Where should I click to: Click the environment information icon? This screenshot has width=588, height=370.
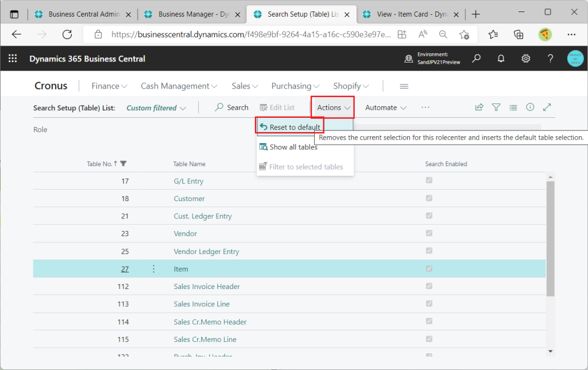click(x=409, y=59)
